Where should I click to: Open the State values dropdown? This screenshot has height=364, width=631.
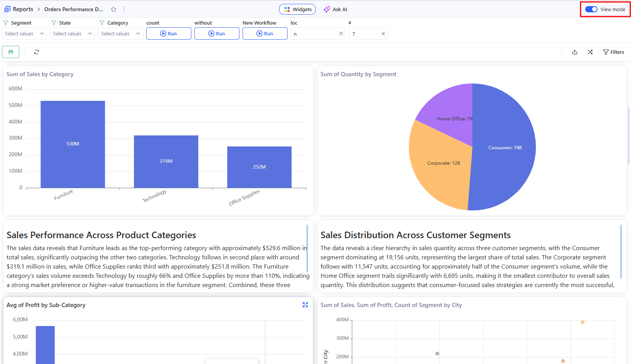click(72, 33)
